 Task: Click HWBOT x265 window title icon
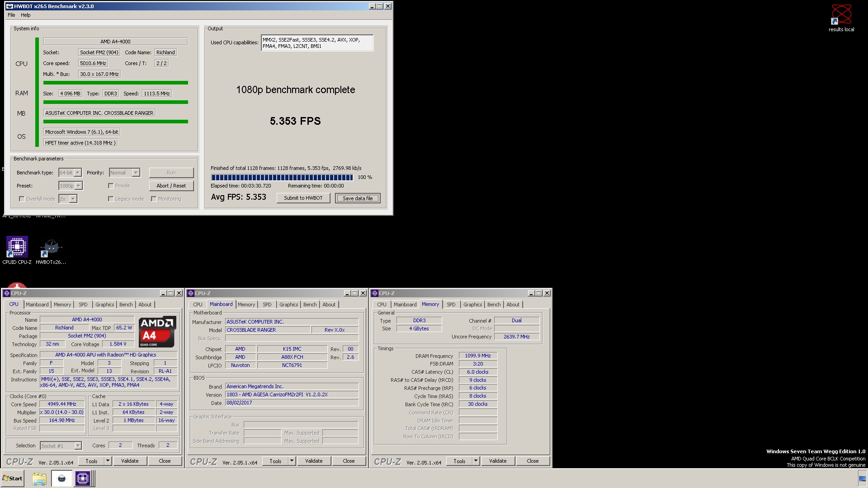[9, 6]
